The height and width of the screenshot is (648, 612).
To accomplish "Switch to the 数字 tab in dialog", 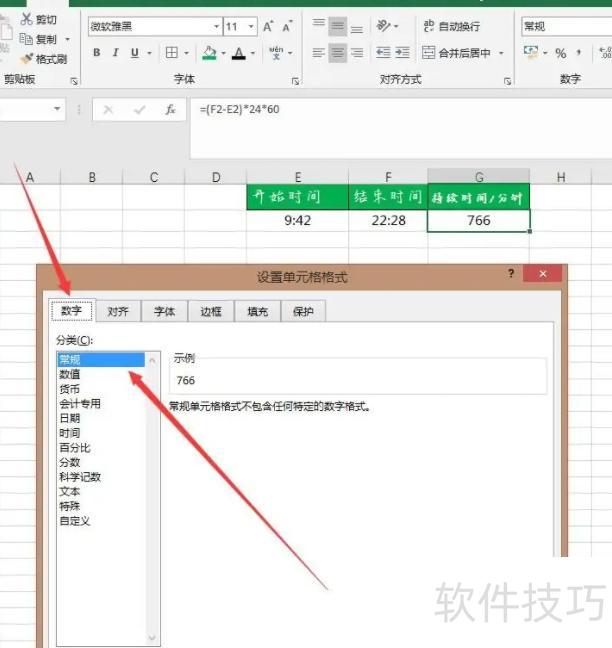I will pyautogui.click(x=71, y=311).
